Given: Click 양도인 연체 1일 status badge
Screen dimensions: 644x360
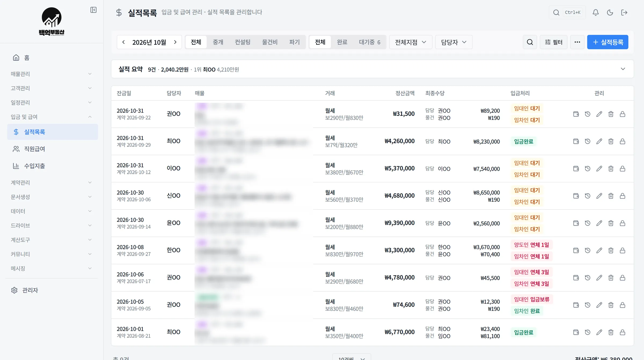Looking at the screenshot, I should point(531,245).
